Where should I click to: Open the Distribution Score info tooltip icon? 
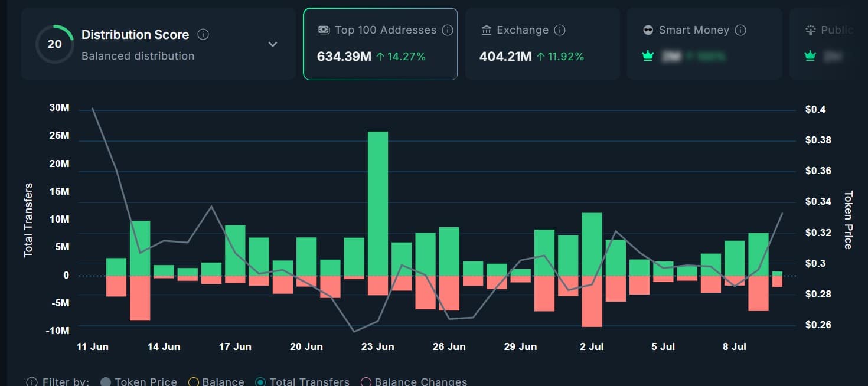[203, 34]
